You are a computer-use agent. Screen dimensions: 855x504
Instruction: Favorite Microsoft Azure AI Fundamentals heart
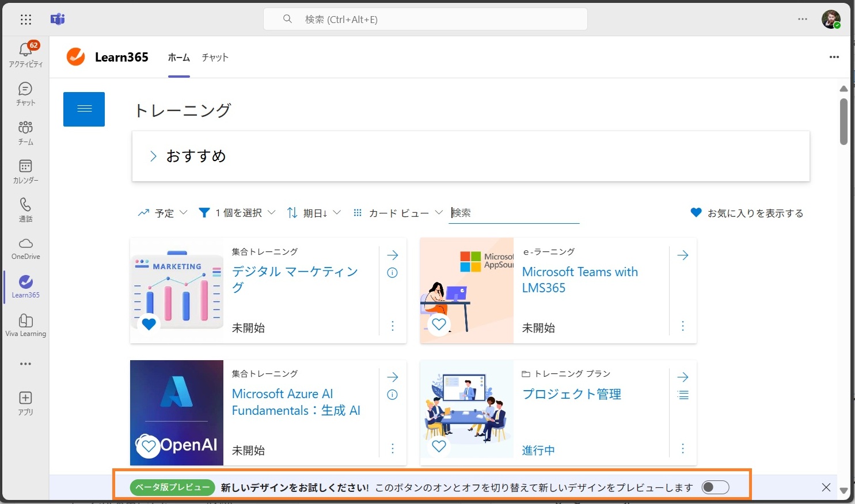[149, 446]
